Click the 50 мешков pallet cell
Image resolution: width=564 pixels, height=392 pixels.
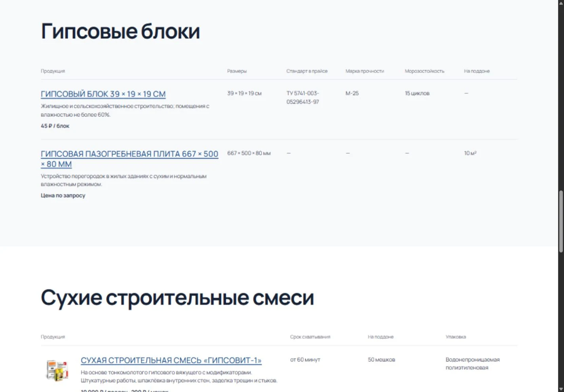[382, 360]
